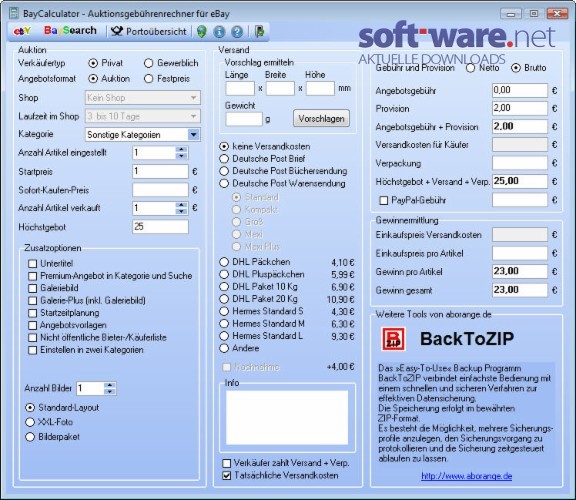The image size is (576, 500).
Task: Open BaySearch from the toolbar
Action: click(x=70, y=30)
